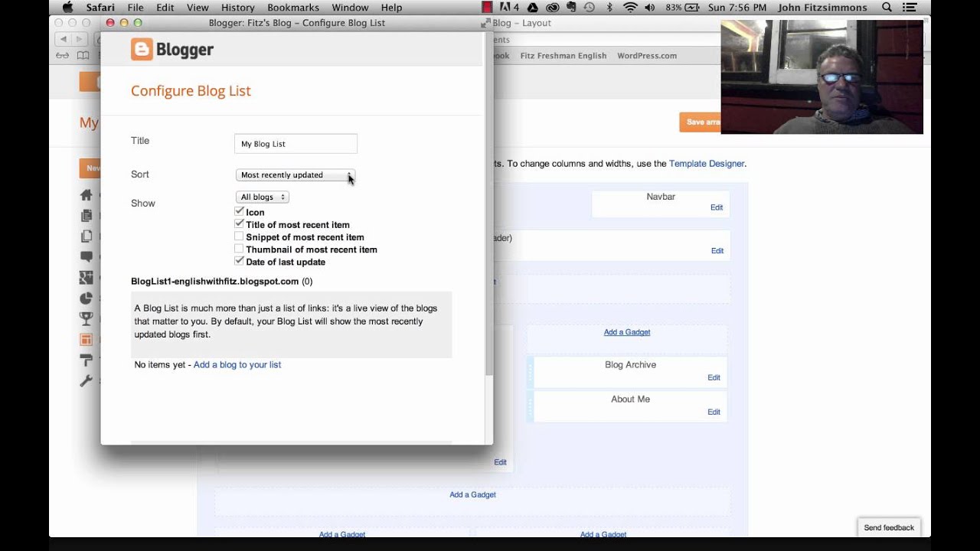Click Edit link in Blog Archive gadget

(x=714, y=377)
